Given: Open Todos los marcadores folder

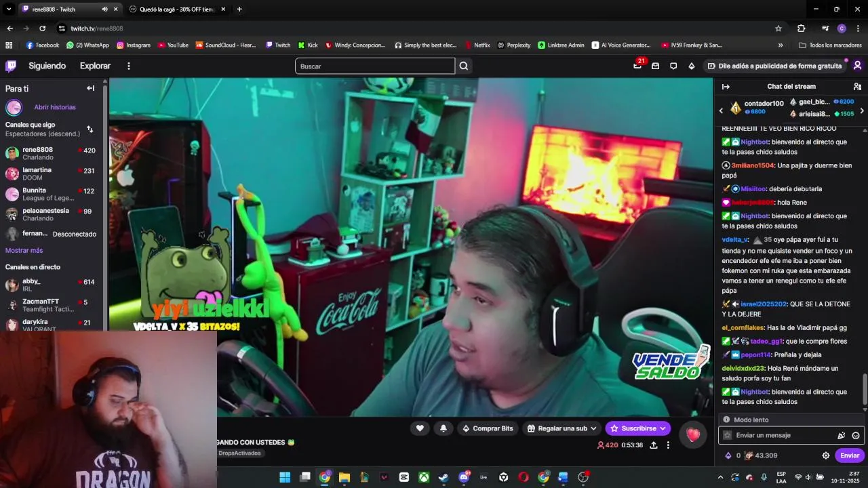Looking at the screenshot, I should tap(830, 45).
